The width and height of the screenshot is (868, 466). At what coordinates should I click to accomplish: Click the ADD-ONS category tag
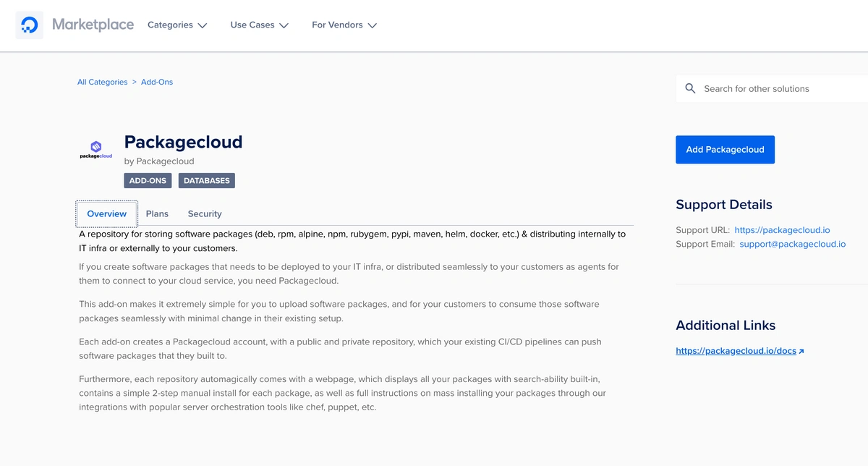pos(148,181)
